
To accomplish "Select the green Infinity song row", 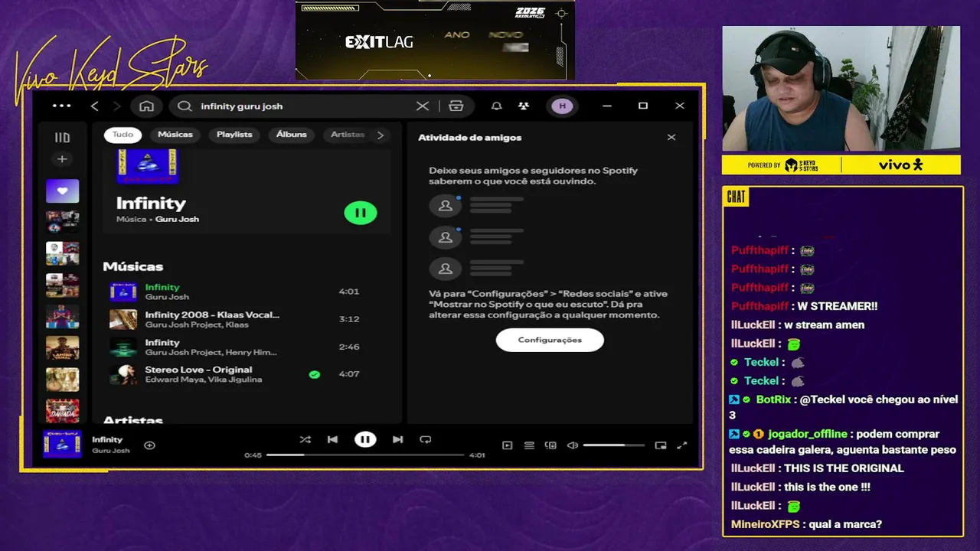I will [x=245, y=292].
